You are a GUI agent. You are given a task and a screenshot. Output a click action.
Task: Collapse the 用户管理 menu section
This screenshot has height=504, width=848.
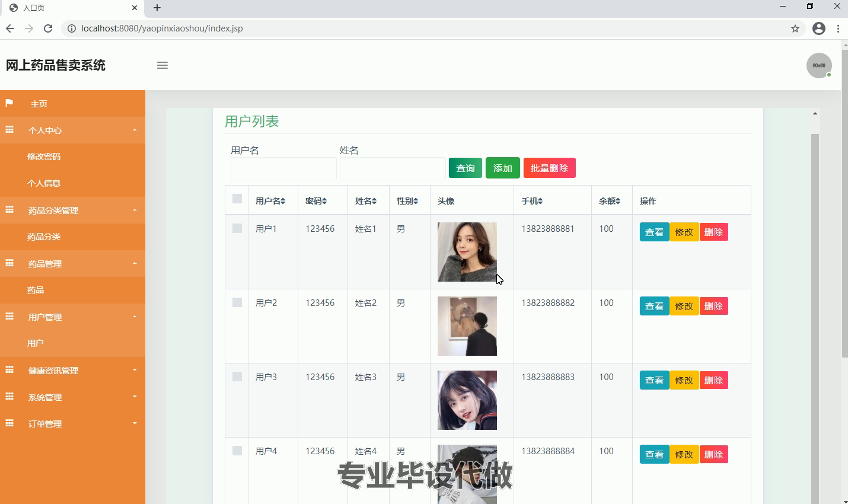pos(72,317)
